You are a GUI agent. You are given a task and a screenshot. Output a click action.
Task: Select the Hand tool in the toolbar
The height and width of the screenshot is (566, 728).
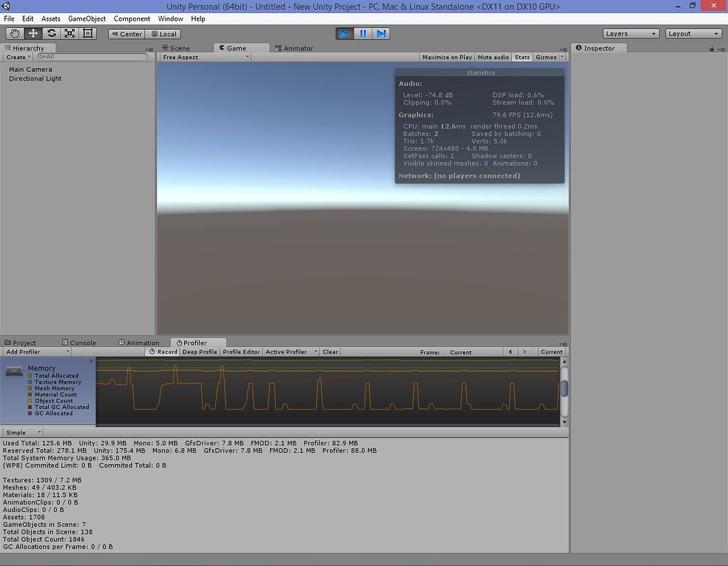[x=14, y=33]
